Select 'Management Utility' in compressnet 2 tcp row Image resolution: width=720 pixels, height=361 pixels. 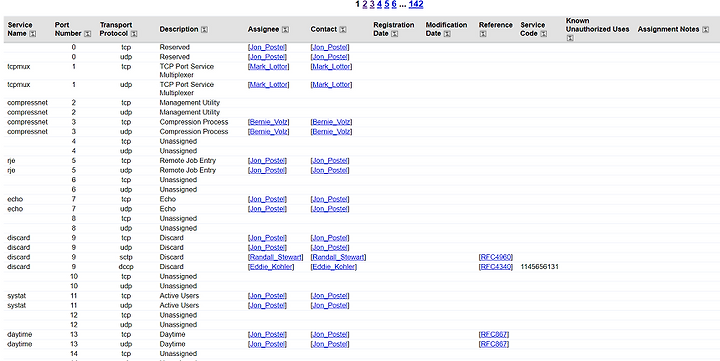click(190, 103)
